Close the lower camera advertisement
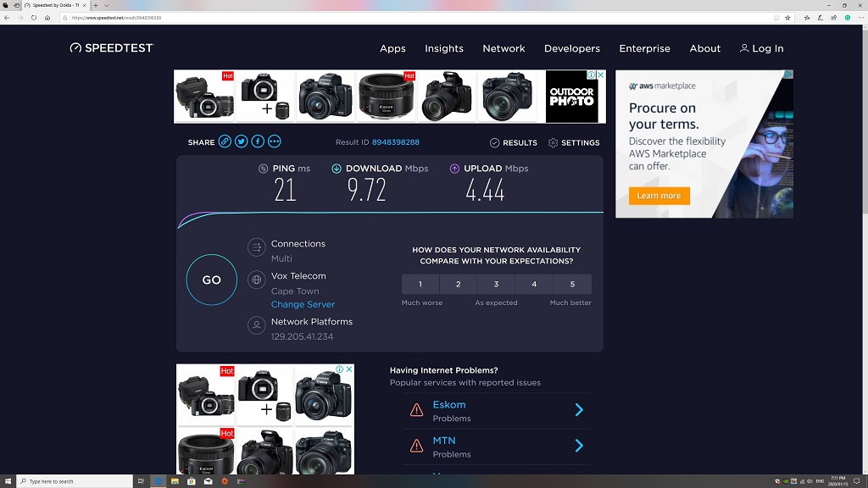868x488 pixels. coord(349,369)
